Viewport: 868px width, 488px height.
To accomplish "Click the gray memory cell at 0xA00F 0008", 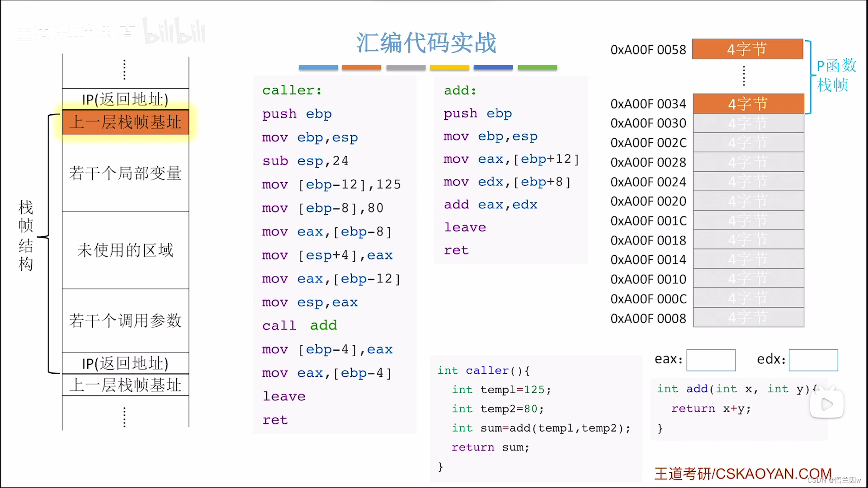I will point(748,318).
